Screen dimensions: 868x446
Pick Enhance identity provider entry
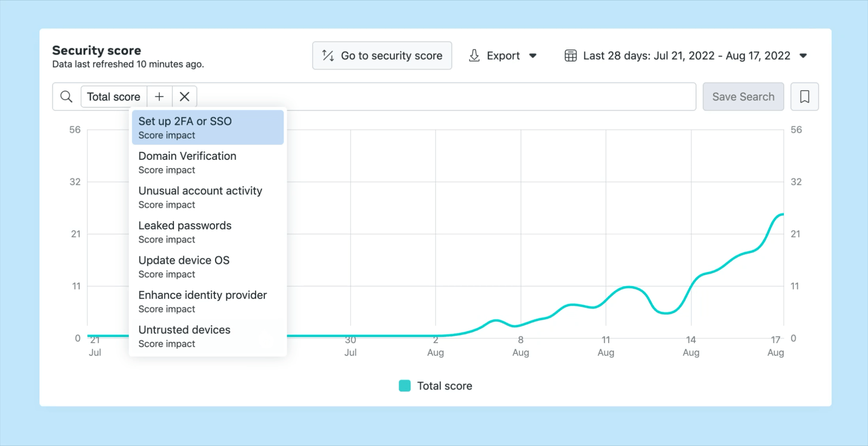click(x=208, y=301)
